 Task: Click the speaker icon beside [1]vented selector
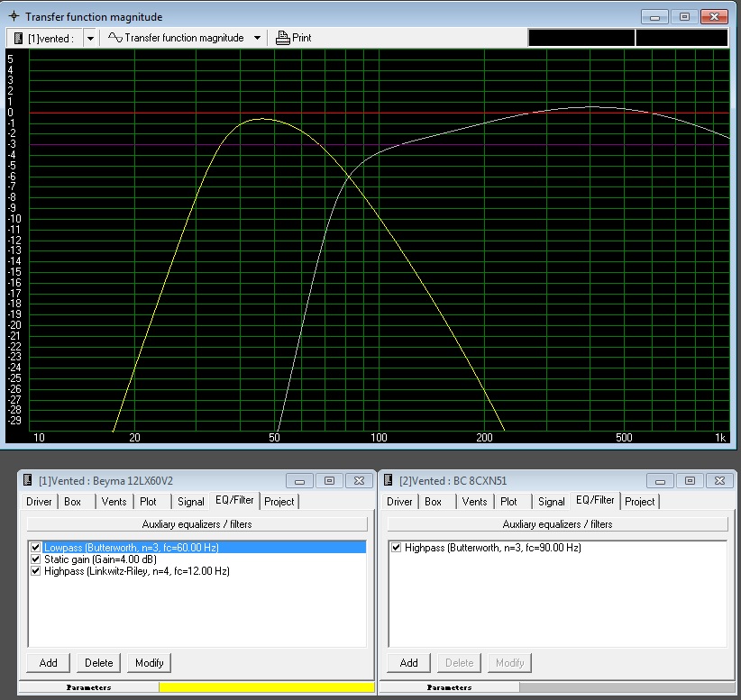click(x=17, y=38)
